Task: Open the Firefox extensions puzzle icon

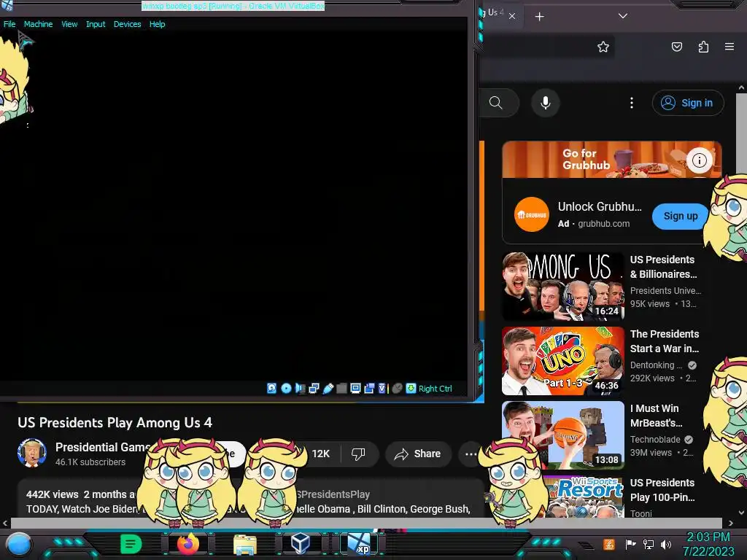Action: [x=704, y=47]
